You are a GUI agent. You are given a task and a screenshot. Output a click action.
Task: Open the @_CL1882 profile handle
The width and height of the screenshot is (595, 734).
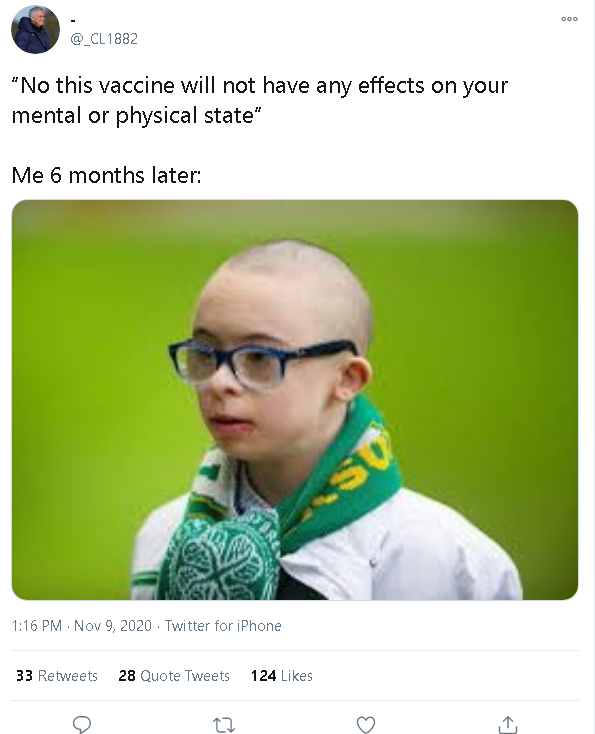click(x=104, y=38)
